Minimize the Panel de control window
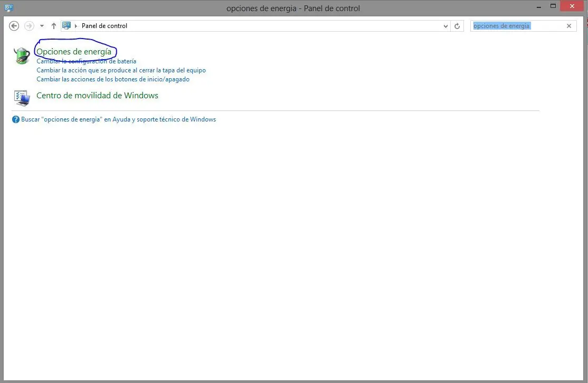This screenshot has height=383, width=588. pos(538,6)
